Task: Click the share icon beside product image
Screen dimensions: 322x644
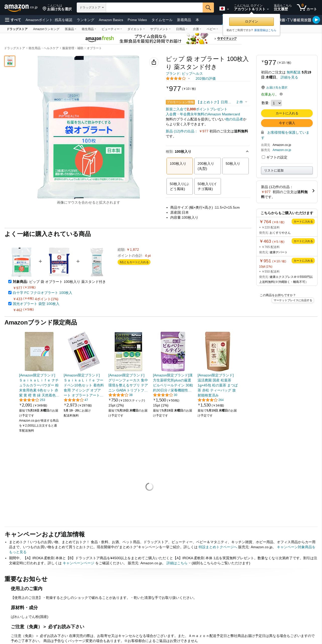Action: (154, 62)
